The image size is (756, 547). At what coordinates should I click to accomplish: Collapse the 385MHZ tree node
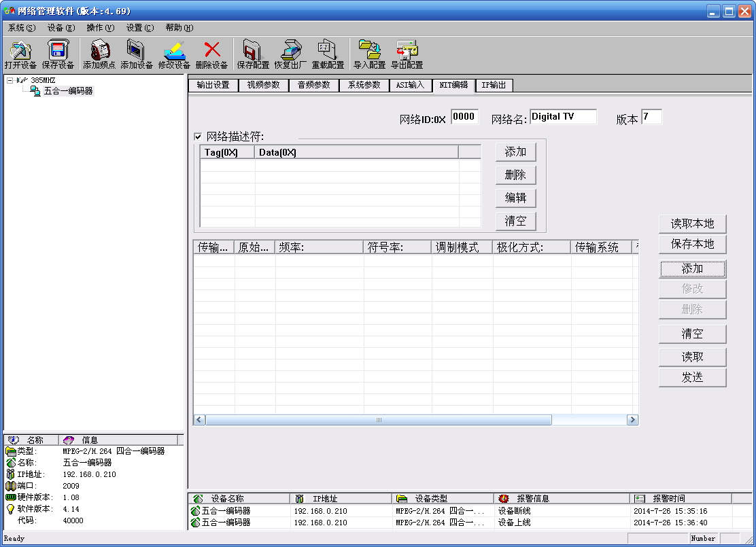[x=10, y=80]
